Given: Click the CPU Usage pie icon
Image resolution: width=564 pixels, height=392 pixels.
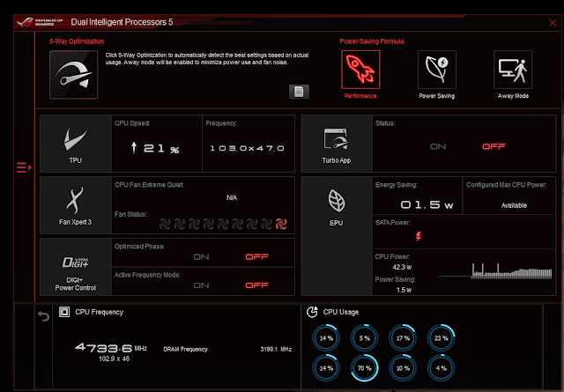Looking at the screenshot, I should click(312, 312).
